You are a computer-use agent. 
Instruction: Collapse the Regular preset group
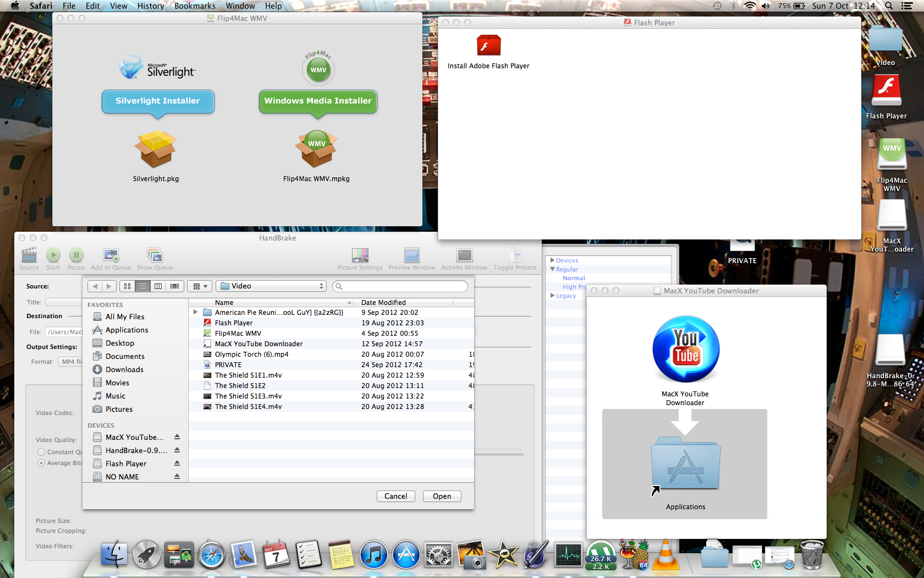point(552,269)
